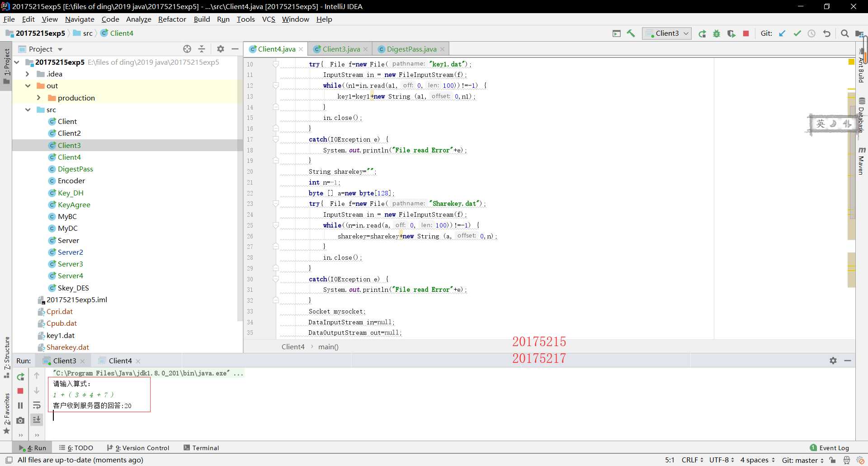Run with coverage icon in toolbar
868x466 pixels.
tap(731, 33)
